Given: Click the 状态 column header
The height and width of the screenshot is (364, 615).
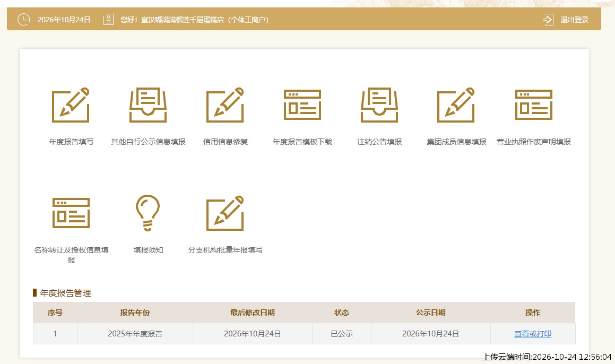Looking at the screenshot, I should pos(342,313).
